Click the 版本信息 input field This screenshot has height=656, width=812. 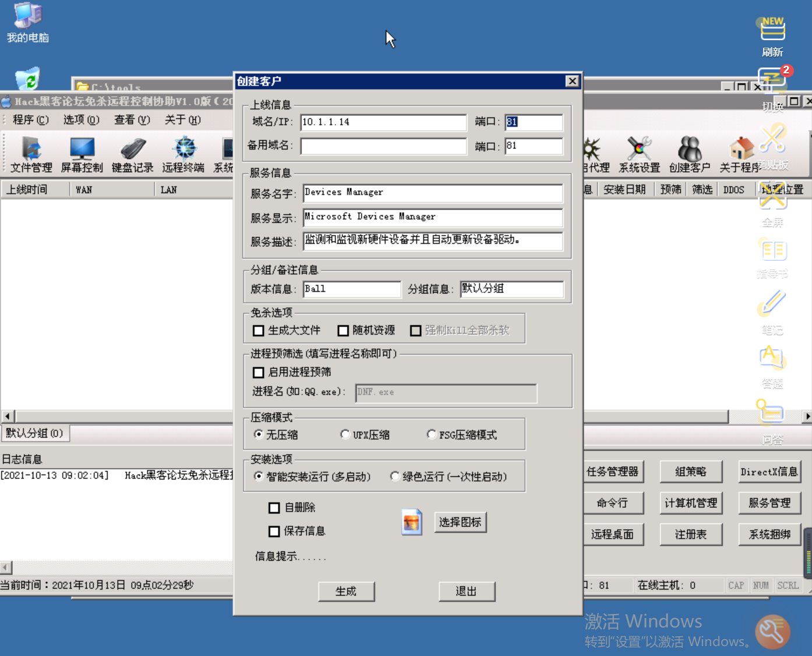[352, 289]
